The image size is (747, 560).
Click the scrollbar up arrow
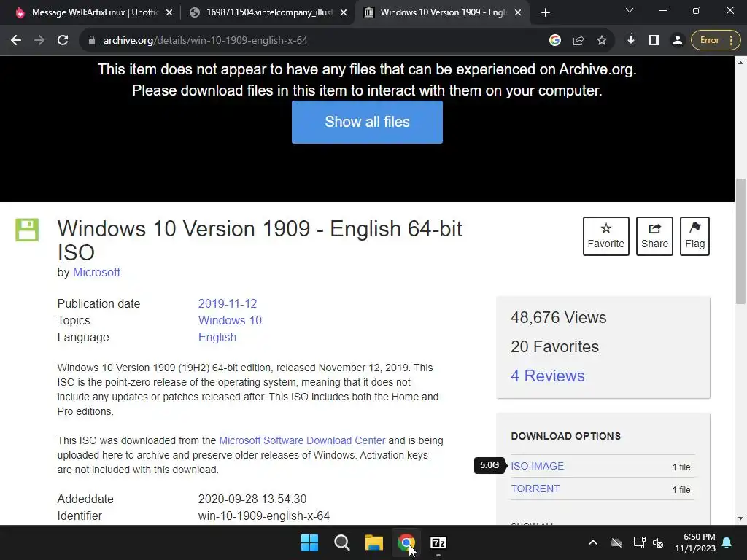pyautogui.click(x=740, y=63)
